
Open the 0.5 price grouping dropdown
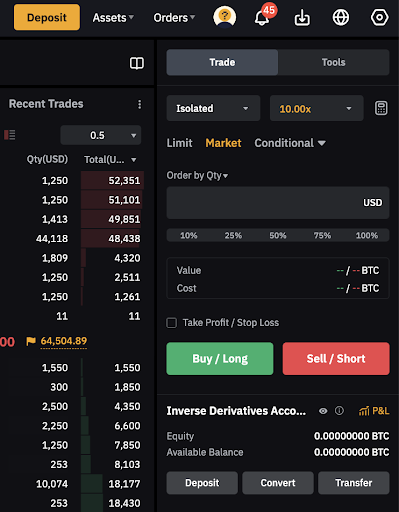[x=101, y=135]
